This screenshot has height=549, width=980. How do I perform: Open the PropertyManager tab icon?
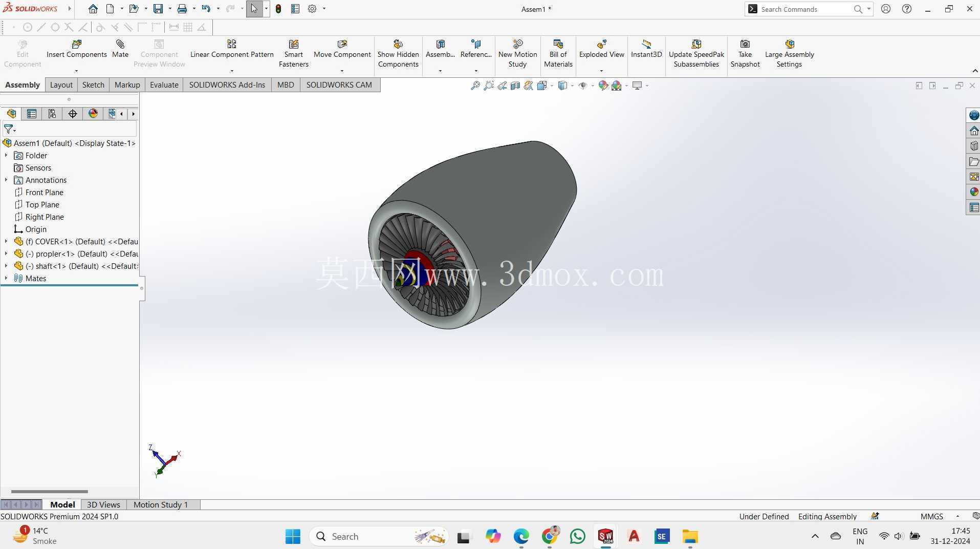[32, 114]
